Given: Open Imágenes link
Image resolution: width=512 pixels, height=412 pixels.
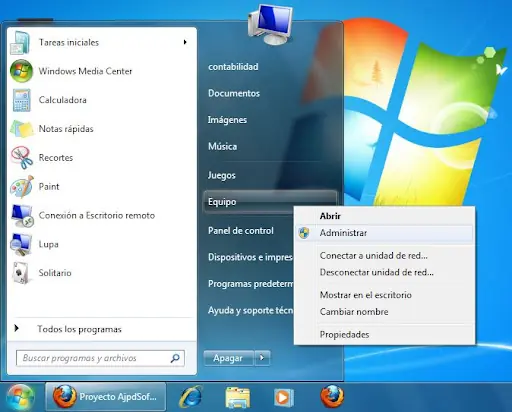Looking at the screenshot, I should pos(227,120).
